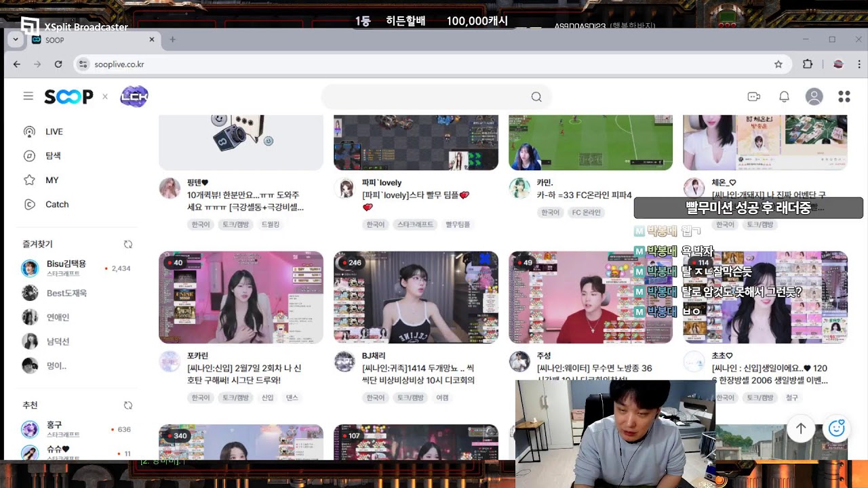868x488 pixels.
Task: Click streamer name 파피`lovely
Action: tap(382, 183)
